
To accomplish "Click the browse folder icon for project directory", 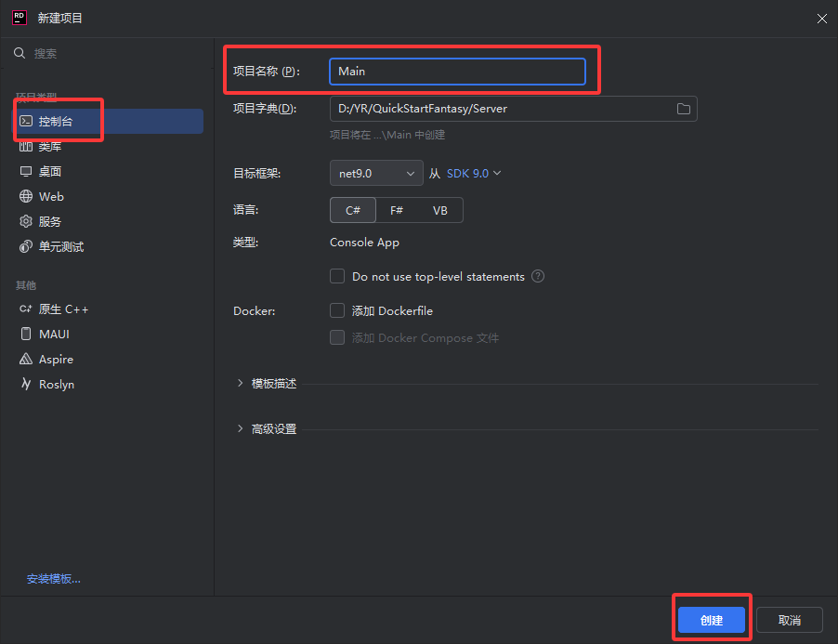I will pos(684,109).
